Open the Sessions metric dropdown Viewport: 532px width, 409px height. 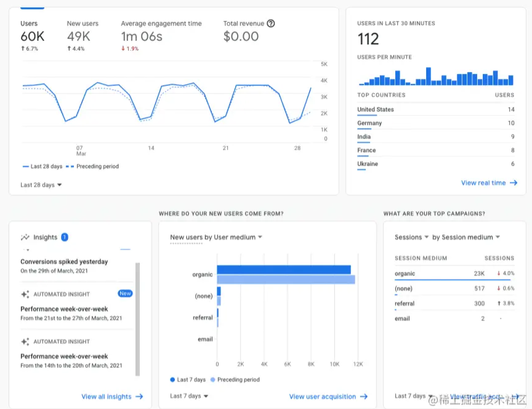(411, 237)
